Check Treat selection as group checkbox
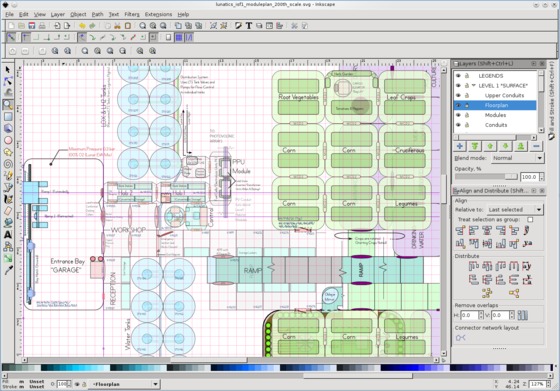Viewport: 560px width, 391px height. click(x=530, y=219)
